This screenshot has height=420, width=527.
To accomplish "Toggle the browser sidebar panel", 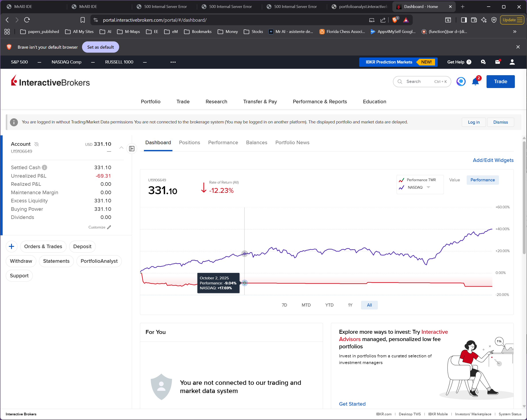I will [464, 20].
